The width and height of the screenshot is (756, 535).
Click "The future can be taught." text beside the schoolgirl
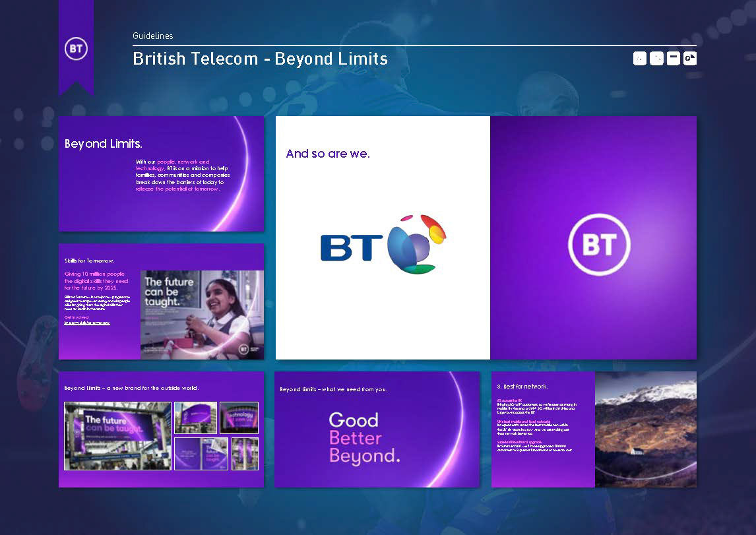point(169,292)
